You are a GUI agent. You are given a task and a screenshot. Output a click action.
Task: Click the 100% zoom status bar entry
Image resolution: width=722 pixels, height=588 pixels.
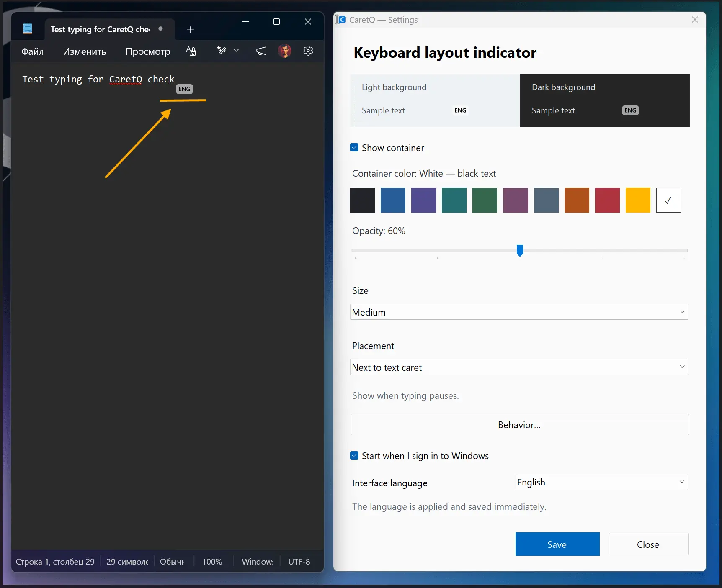pos(212,562)
